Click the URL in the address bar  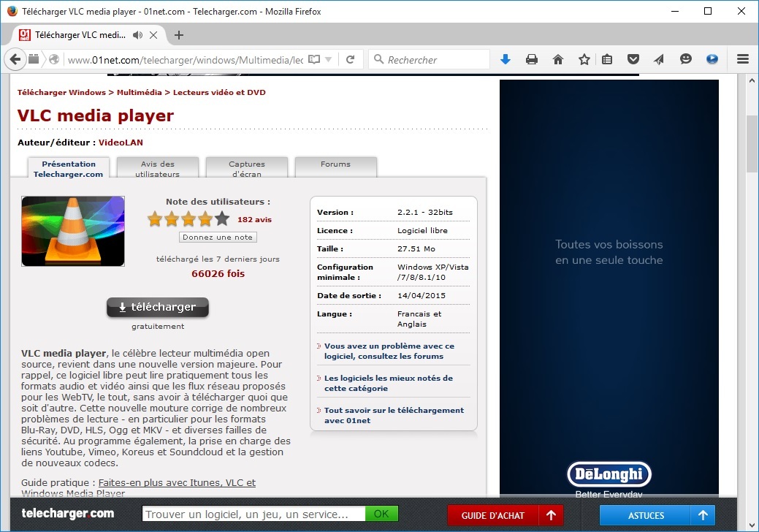(x=186, y=60)
